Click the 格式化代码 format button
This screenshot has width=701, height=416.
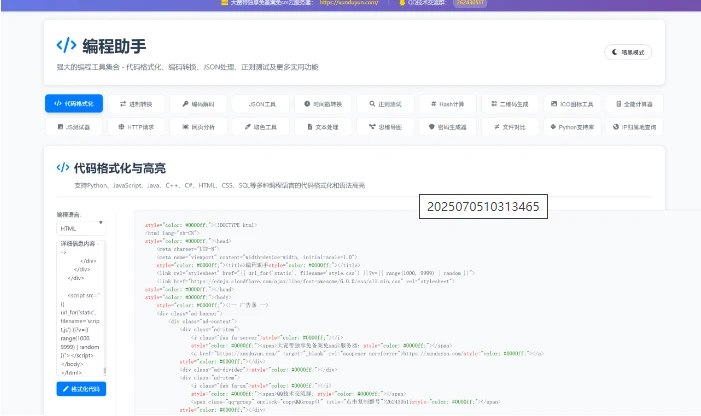point(81,389)
